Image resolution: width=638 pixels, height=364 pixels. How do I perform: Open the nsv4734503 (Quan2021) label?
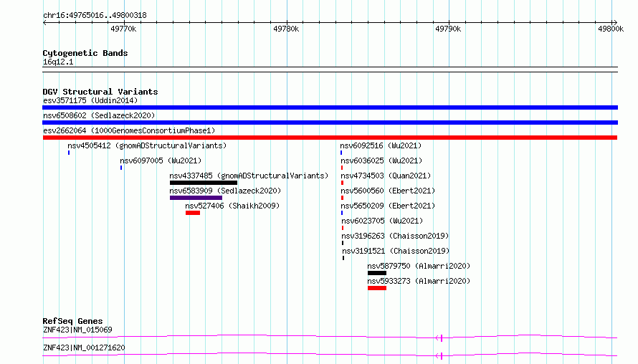(386, 176)
